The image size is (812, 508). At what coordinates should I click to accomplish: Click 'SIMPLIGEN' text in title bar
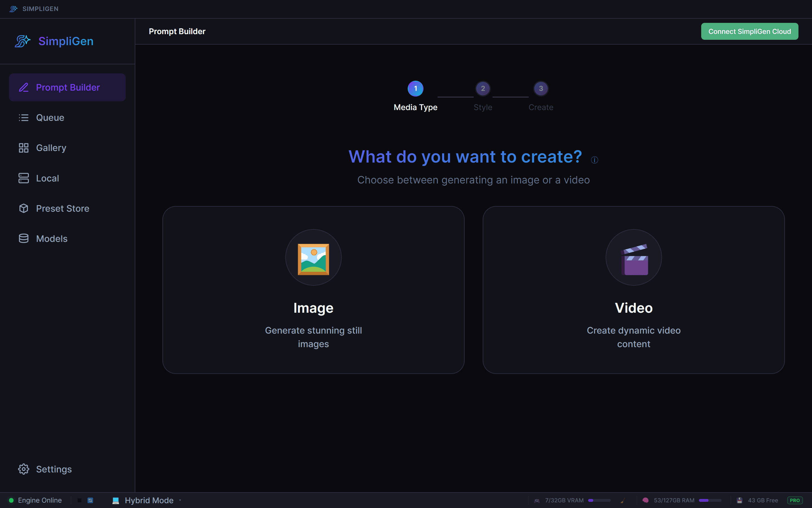coord(40,9)
